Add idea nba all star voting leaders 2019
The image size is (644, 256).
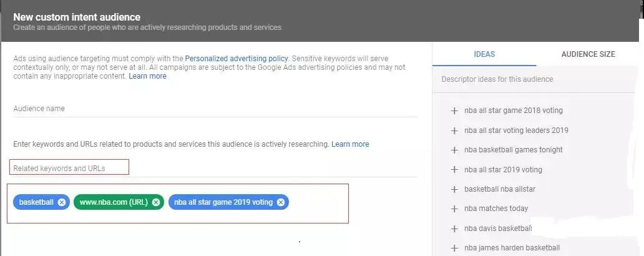(x=454, y=130)
